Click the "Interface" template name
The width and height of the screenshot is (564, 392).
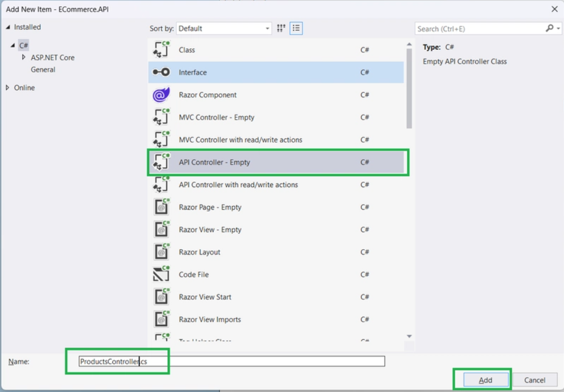click(193, 73)
